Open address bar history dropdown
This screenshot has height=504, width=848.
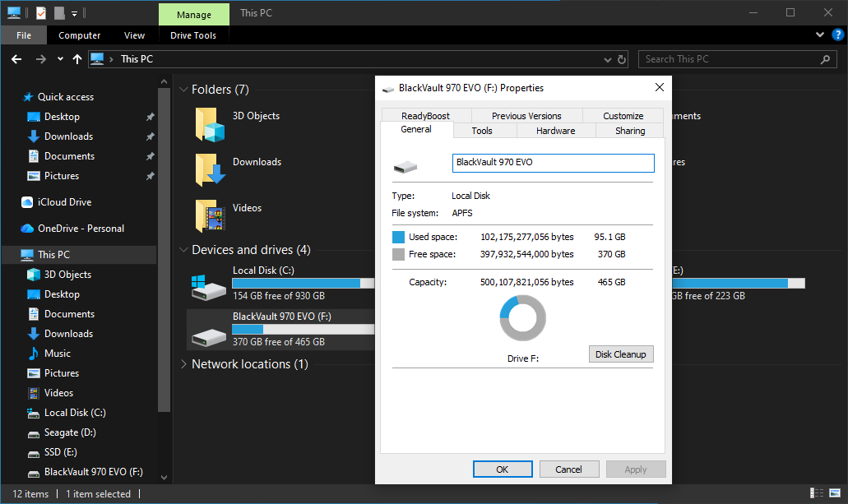click(607, 59)
